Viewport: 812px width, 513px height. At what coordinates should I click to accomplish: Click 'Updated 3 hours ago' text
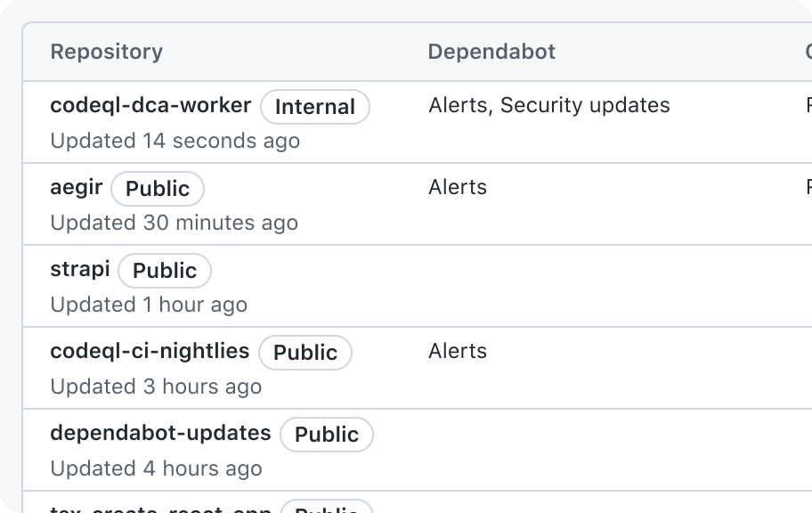coord(156,387)
